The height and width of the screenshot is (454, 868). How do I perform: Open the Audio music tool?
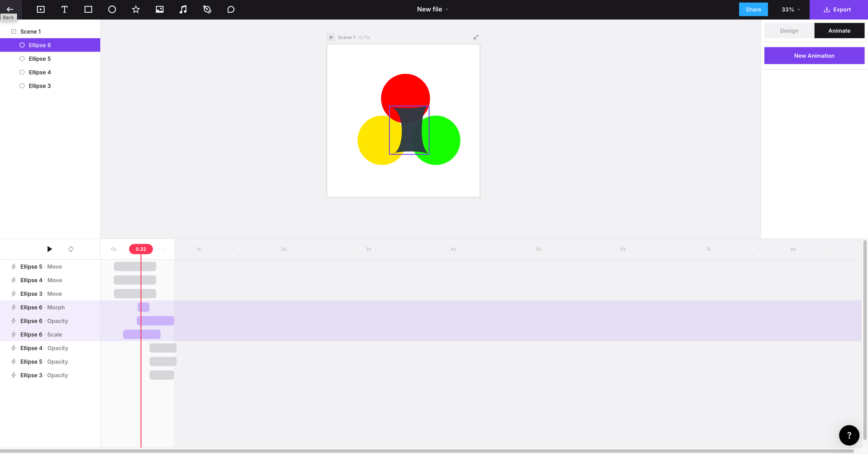point(183,10)
